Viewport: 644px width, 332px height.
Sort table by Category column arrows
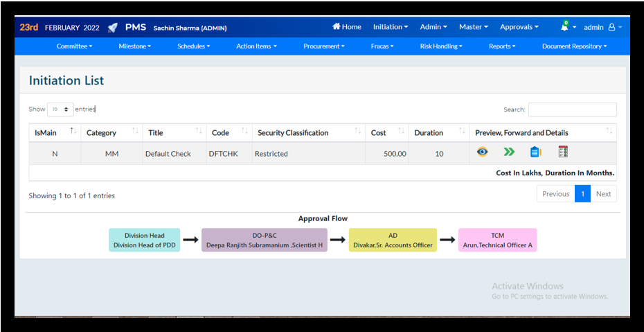[x=135, y=132]
